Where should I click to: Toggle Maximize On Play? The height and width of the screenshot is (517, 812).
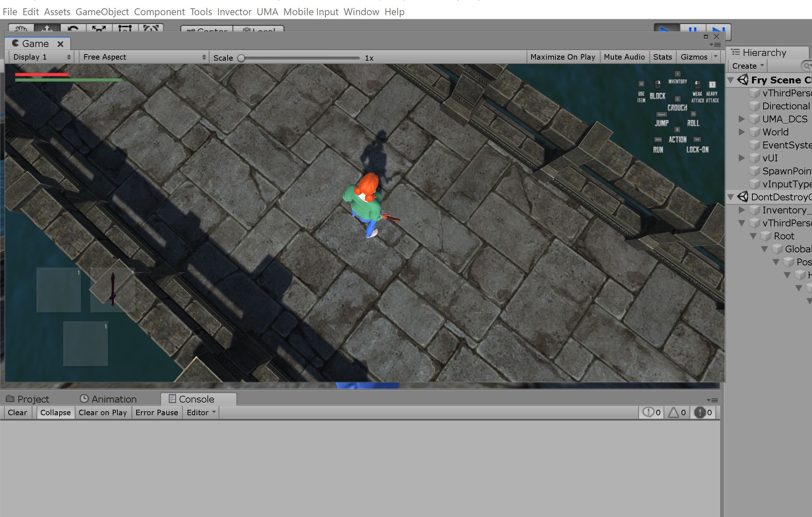click(x=563, y=57)
